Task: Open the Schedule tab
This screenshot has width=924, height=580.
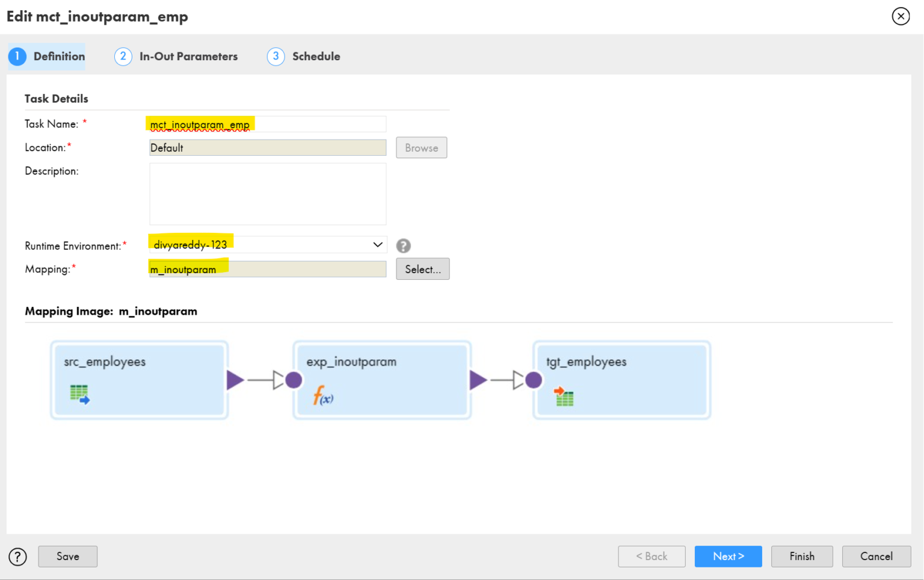Action: [x=316, y=56]
